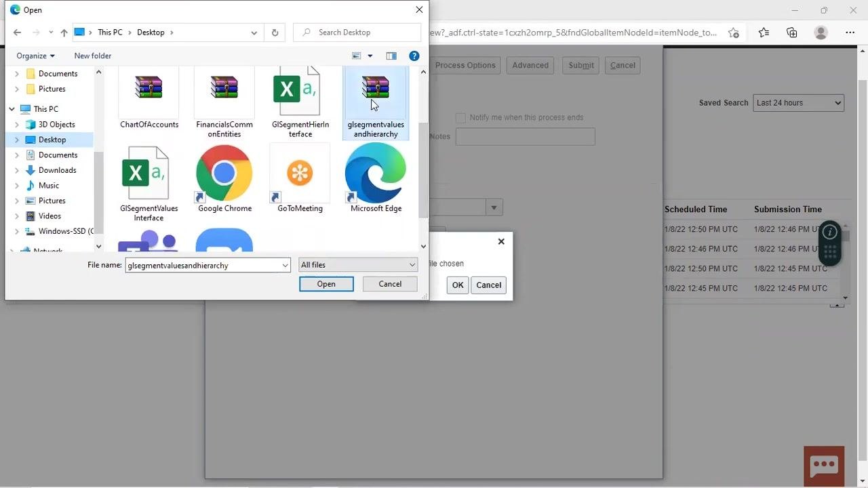Screen dimensions: 868x488
Task: Go back in the Open dialog
Action: (17, 33)
